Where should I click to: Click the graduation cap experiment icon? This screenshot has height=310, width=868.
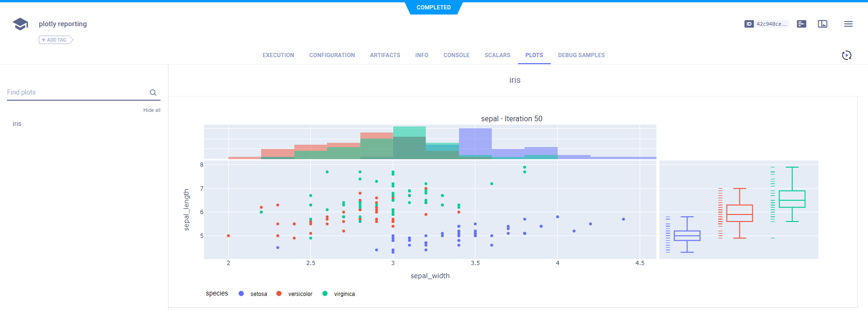pyautogui.click(x=20, y=24)
